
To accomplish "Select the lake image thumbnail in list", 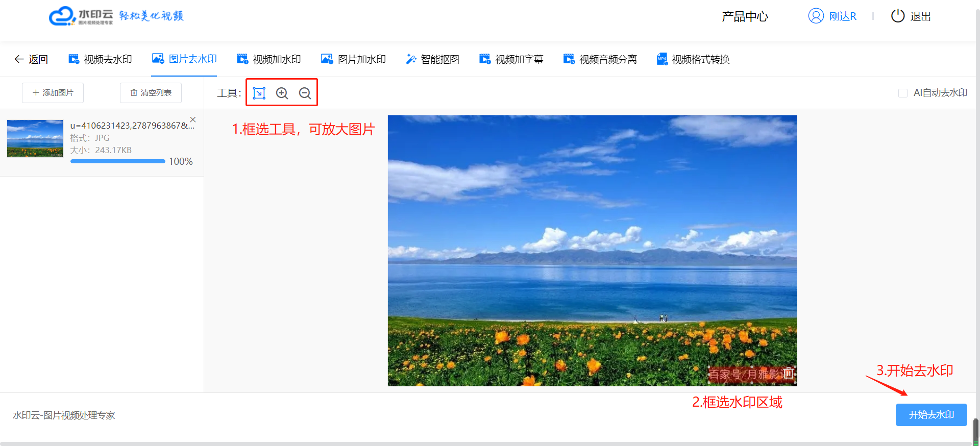I will [x=35, y=138].
